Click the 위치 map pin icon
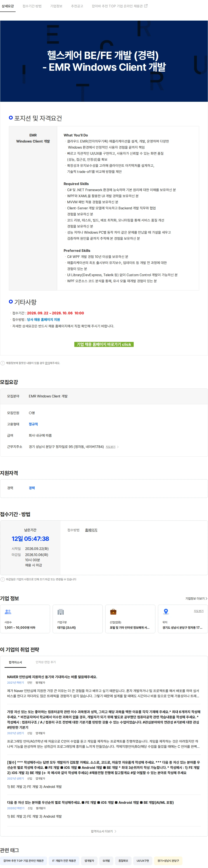Screen dimensions: 208x868 [166, 612]
